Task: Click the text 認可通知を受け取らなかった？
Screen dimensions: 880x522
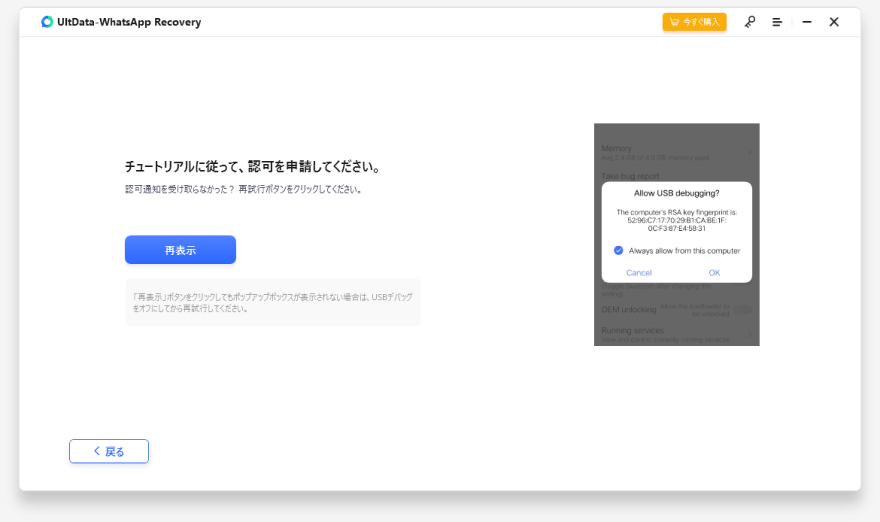Action: point(180,190)
